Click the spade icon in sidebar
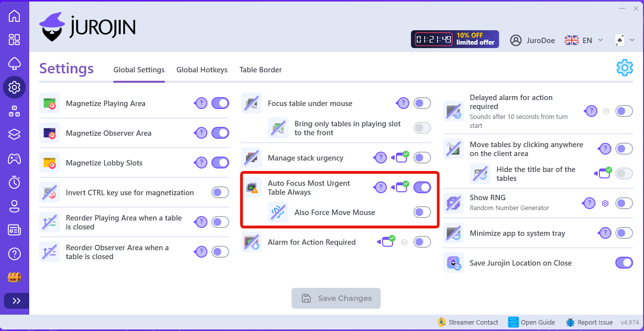This screenshot has width=644, height=331. (14, 63)
